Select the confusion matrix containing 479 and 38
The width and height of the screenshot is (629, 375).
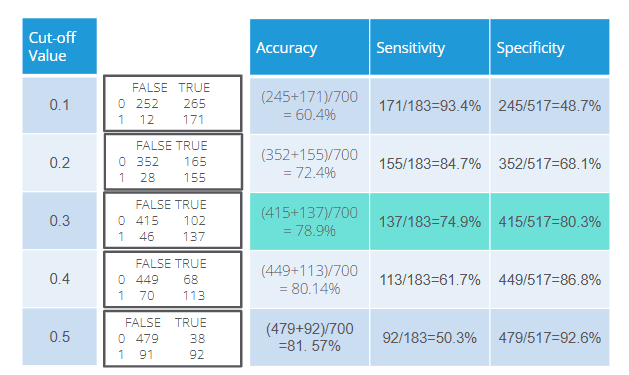[x=173, y=339]
